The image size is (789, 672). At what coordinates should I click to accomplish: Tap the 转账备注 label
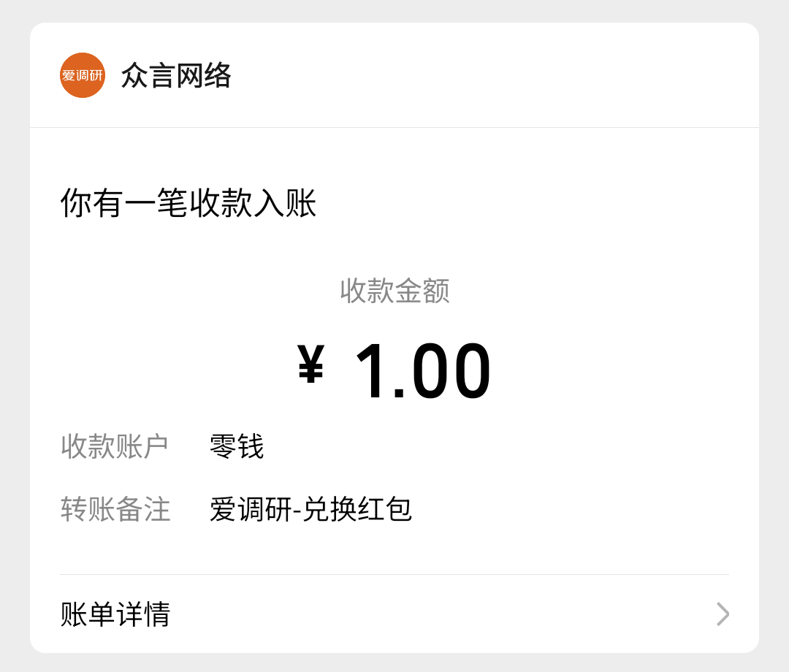[115, 509]
